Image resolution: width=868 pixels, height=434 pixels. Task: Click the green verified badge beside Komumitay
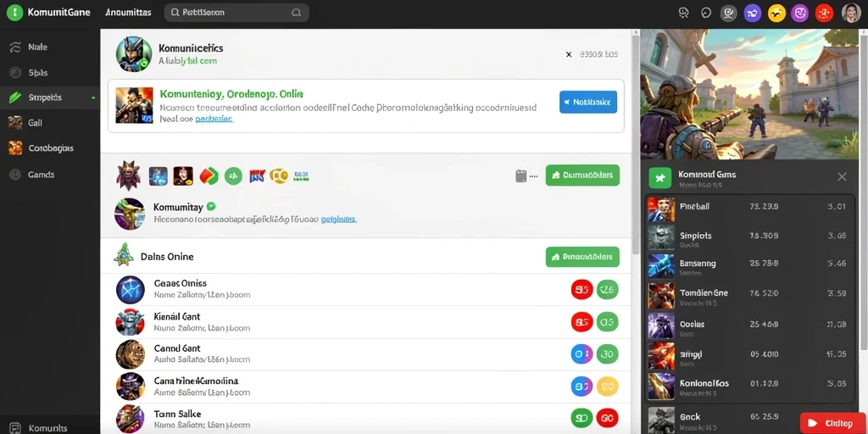pos(211,207)
